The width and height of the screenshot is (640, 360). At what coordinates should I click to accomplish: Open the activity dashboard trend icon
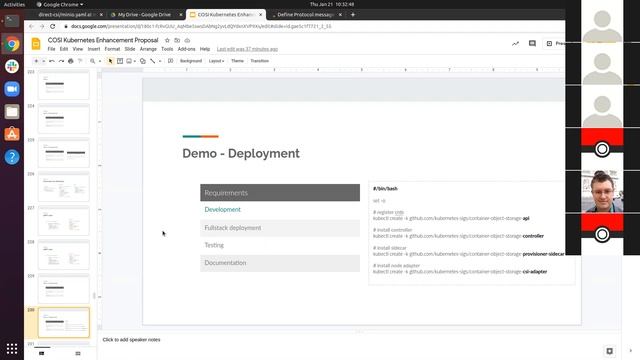click(x=516, y=43)
